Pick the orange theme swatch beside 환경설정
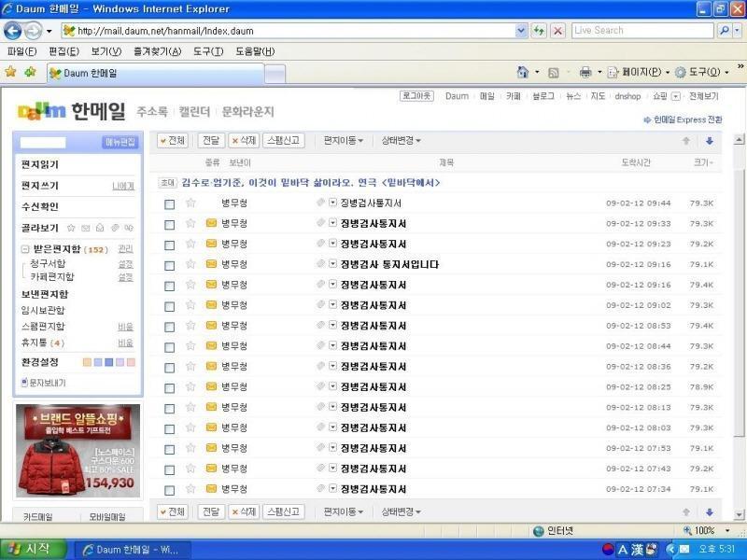This screenshot has height=560, width=747. [87, 362]
